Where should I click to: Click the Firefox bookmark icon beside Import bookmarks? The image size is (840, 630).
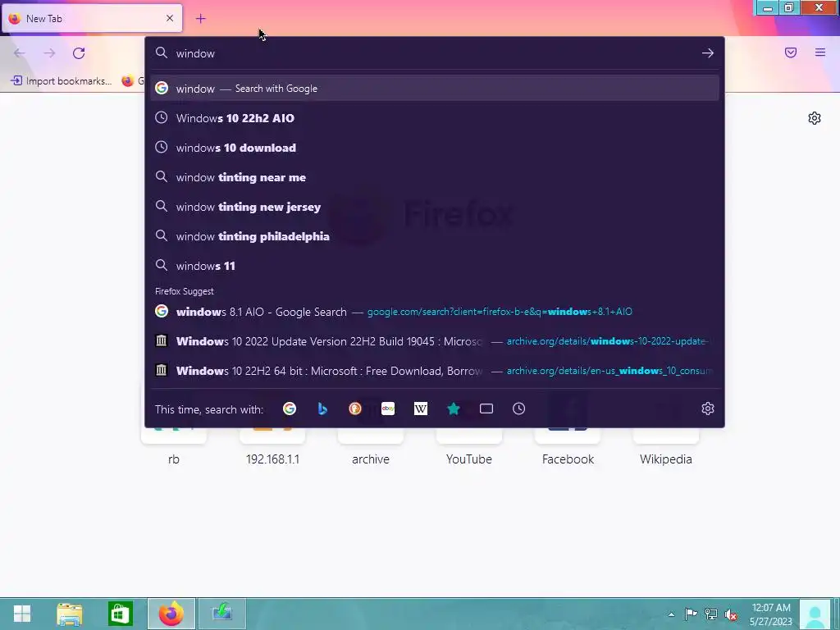pos(127,81)
